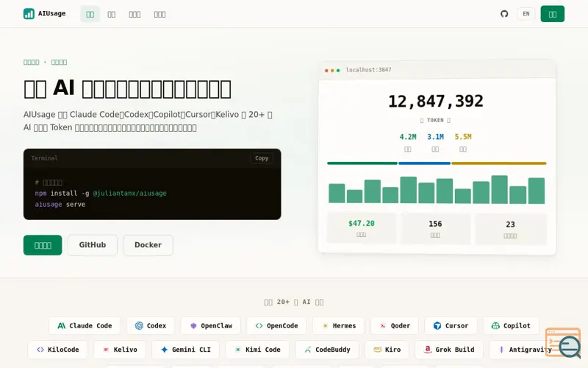Click the KiloCode icon
The width and height of the screenshot is (588, 368).
click(x=40, y=350)
